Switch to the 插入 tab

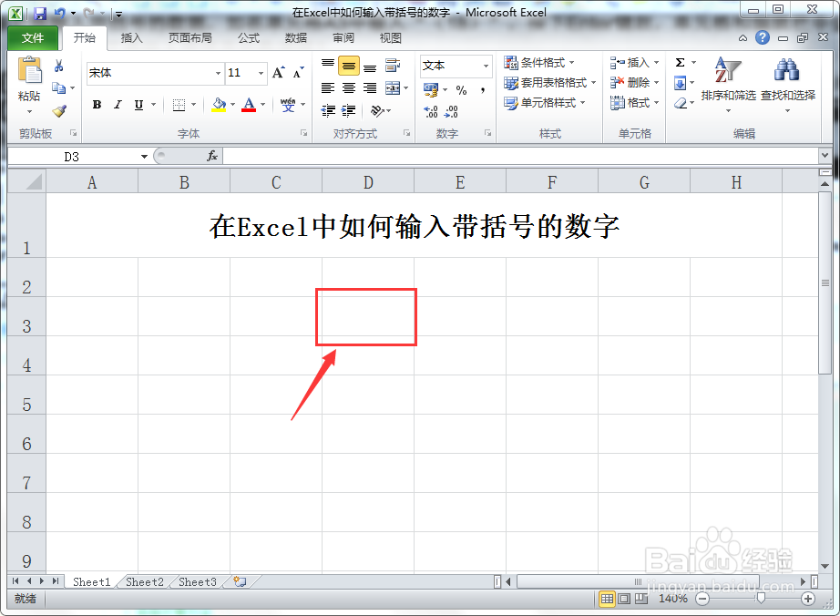[132, 38]
